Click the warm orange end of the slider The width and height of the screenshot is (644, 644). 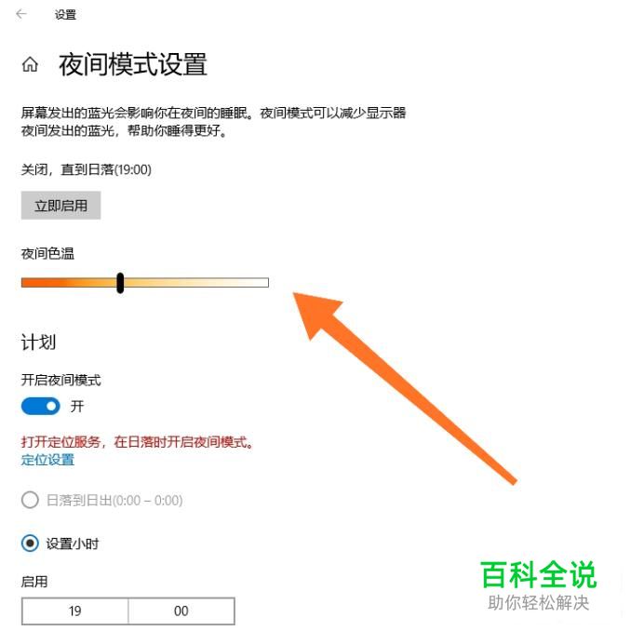coord(29,283)
